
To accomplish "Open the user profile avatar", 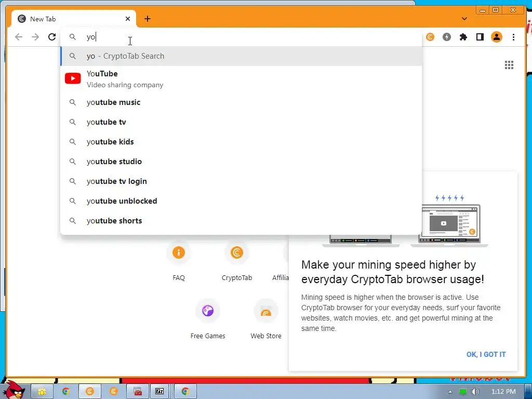I will (x=496, y=37).
